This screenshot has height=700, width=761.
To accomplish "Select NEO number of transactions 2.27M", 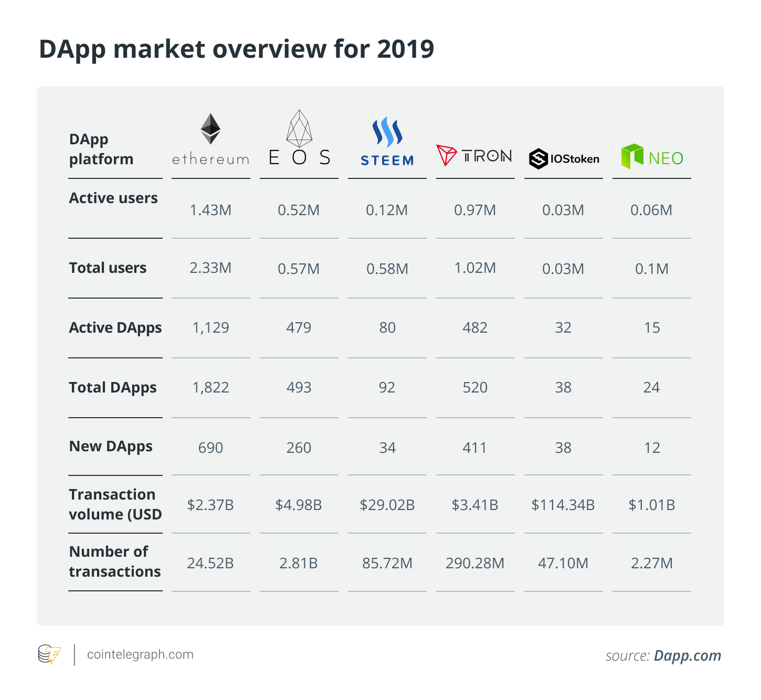I will (652, 563).
